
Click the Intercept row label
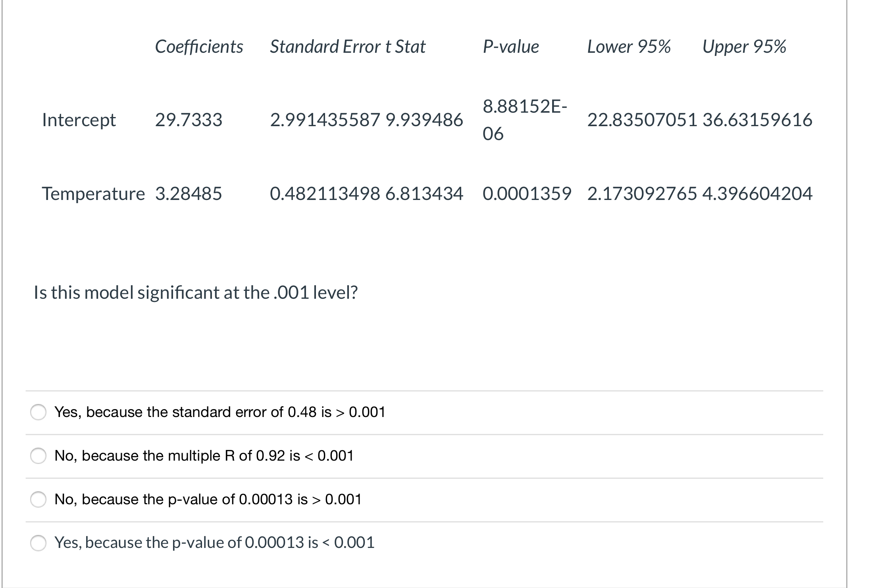pos(79,120)
